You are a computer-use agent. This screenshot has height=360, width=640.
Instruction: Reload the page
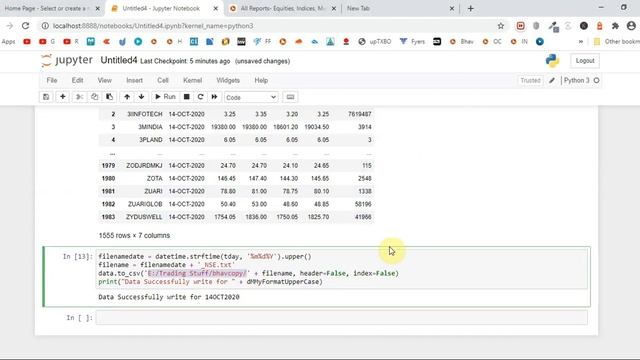(x=25, y=26)
